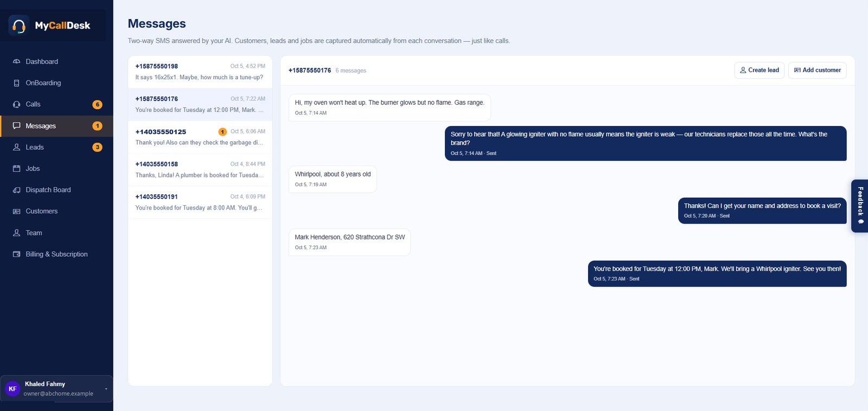868x411 pixels.
Task: Click the Messages page heading
Action: (x=157, y=24)
